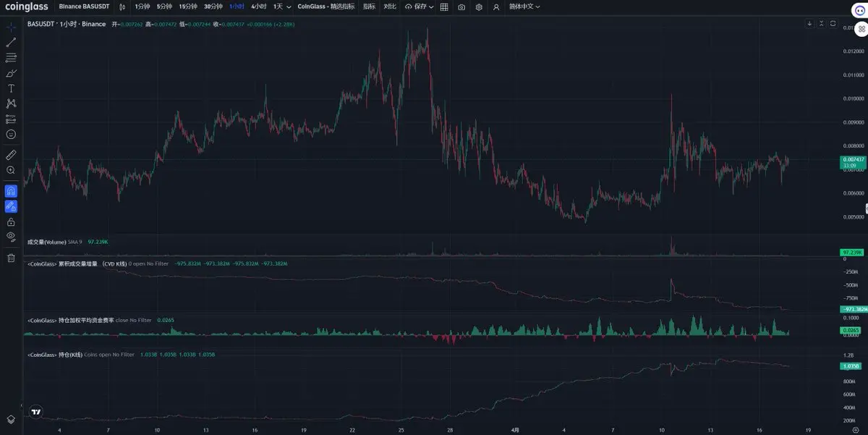
Task: Click the 97.239K volume value tag
Action: 853,252
